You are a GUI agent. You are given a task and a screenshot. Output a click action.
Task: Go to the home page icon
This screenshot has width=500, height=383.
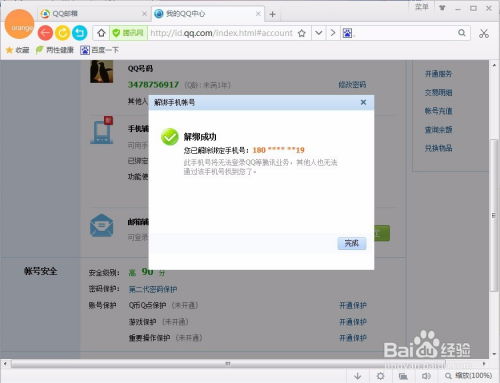101,33
